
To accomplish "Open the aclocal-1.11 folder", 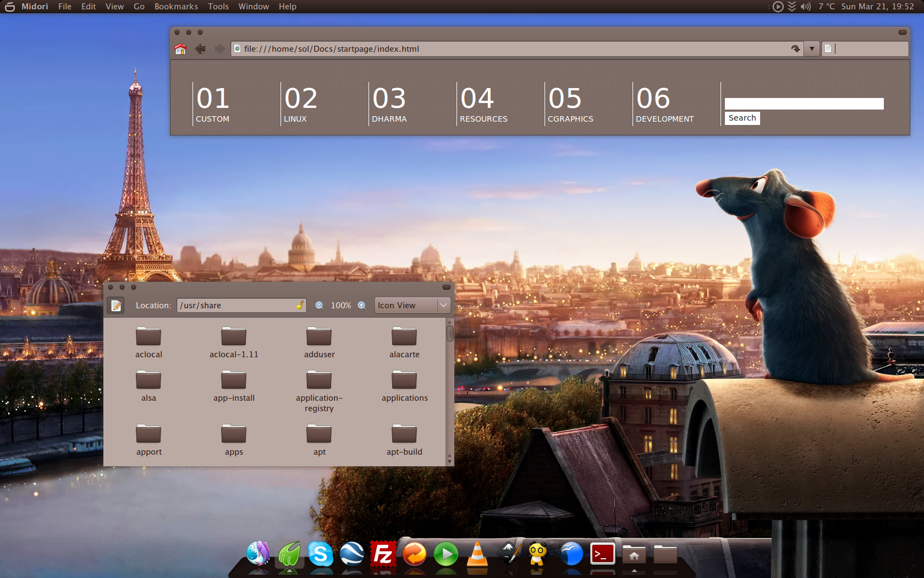I will (x=234, y=343).
